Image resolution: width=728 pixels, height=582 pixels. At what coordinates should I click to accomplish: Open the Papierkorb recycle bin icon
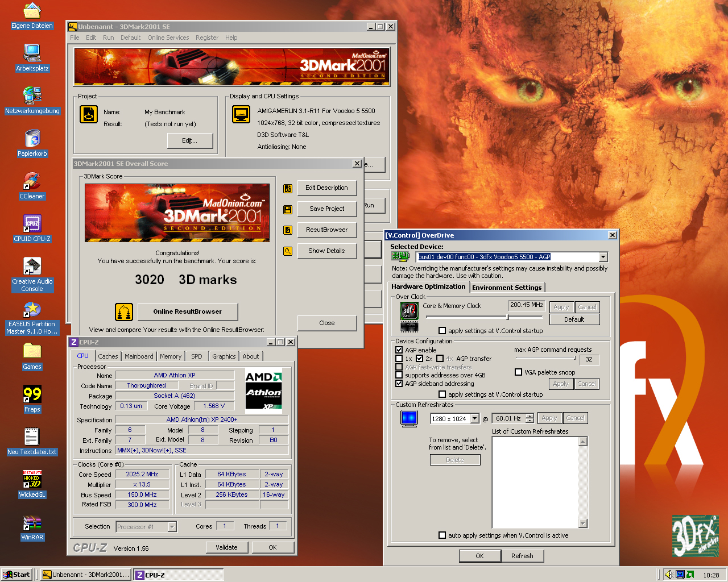tap(32, 139)
